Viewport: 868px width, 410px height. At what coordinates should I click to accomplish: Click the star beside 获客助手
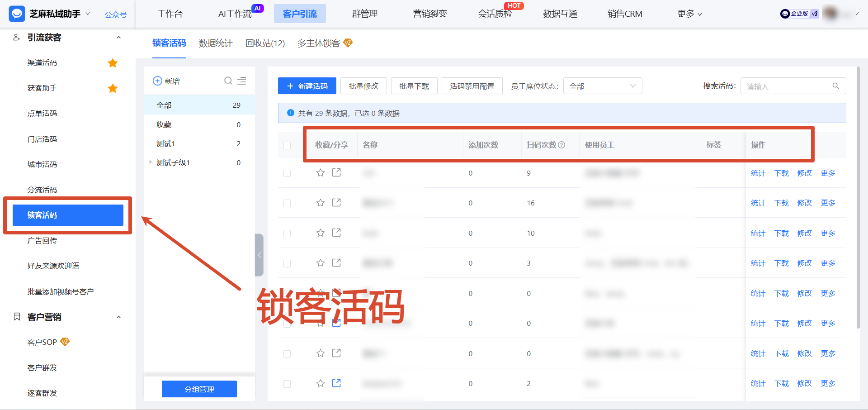pyautogui.click(x=113, y=88)
